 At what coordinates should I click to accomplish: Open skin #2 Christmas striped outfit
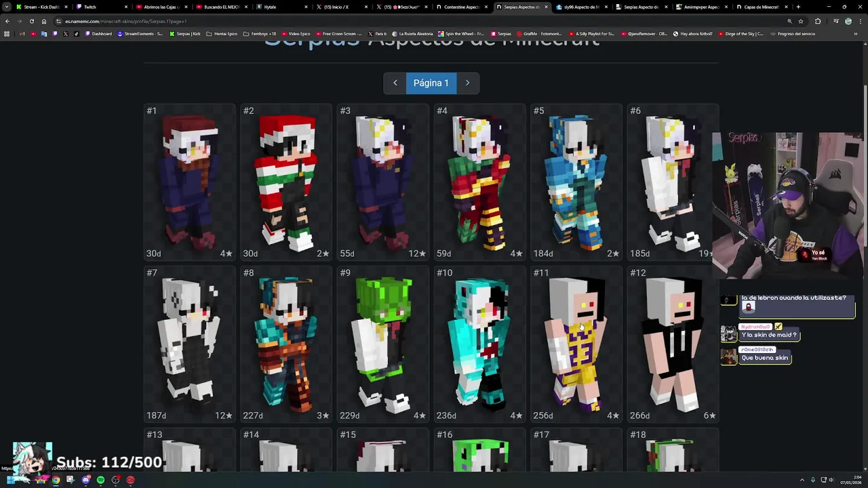point(286,182)
